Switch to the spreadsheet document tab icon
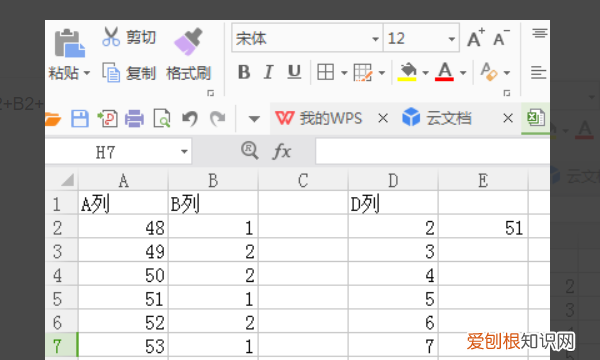The height and width of the screenshot is (360, 600). tap(535, 118)
